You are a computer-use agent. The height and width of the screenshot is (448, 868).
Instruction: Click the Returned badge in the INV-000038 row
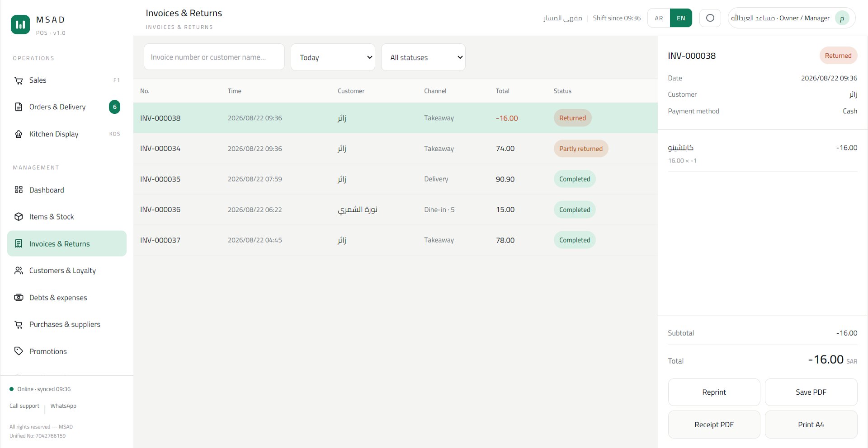(x=572, y=118)
